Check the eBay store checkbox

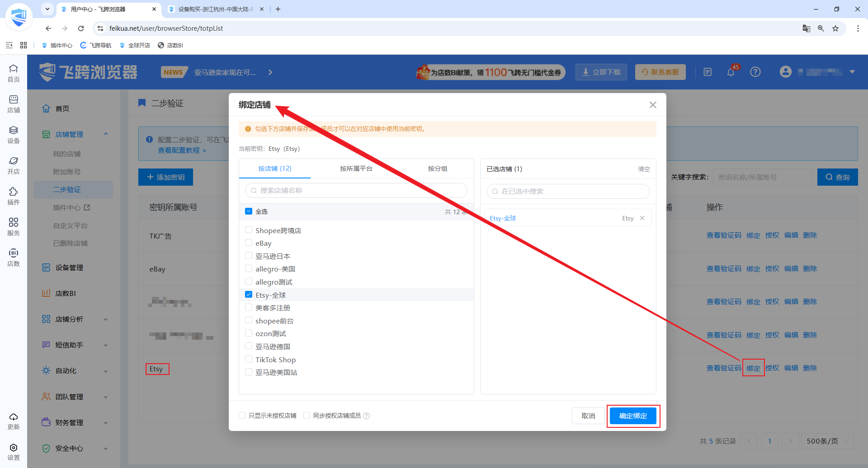point(249,243)
